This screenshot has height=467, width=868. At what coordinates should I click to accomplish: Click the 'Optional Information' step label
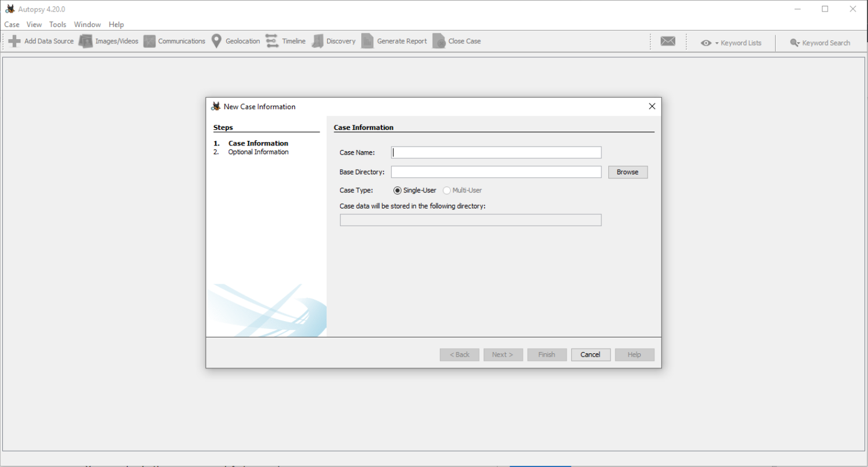258,152
